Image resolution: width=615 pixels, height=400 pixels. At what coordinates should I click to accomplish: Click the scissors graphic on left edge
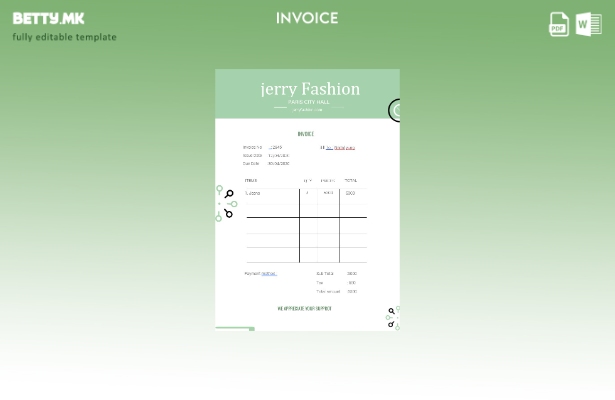[226, 203]
